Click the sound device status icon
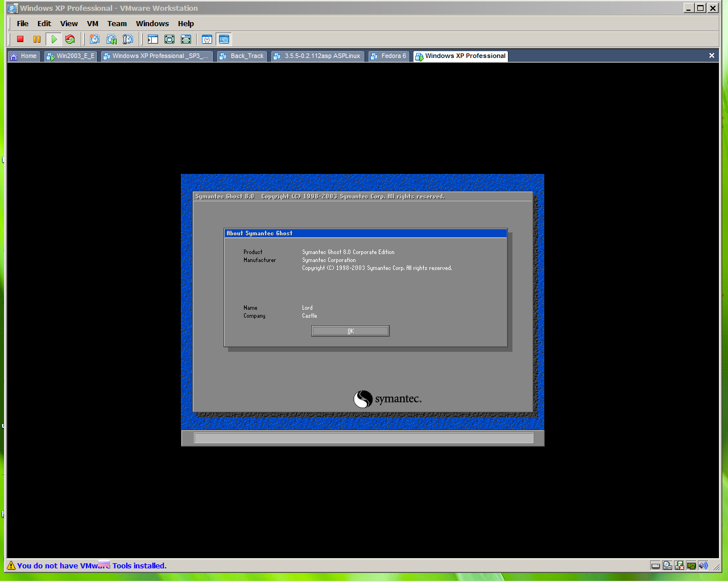 [704, 566]
